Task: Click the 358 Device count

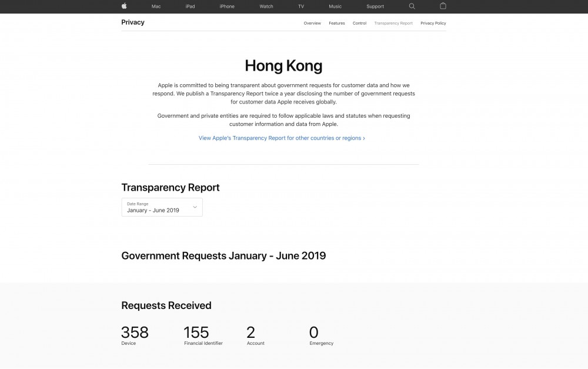Action: 135,332
